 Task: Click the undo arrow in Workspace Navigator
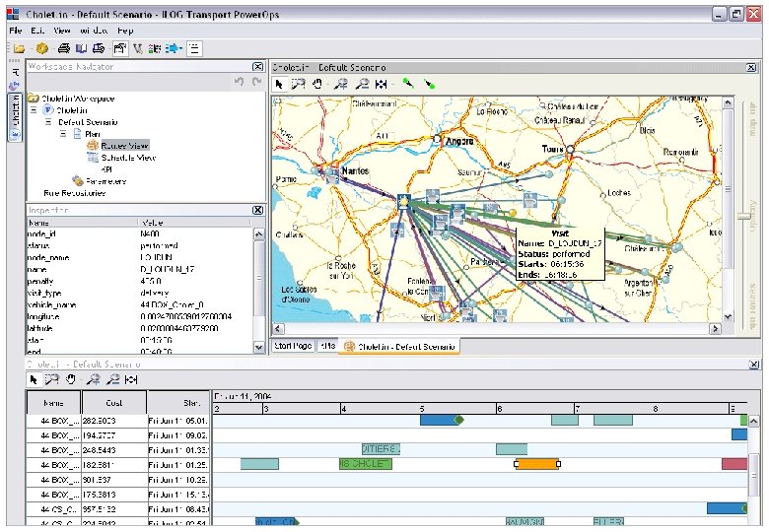(239, 82)
